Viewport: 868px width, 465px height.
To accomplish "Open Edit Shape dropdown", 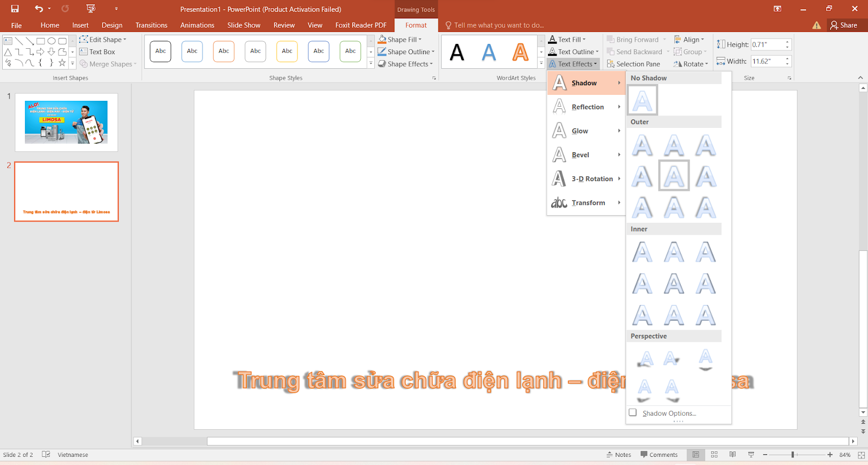I will [103, 40].
